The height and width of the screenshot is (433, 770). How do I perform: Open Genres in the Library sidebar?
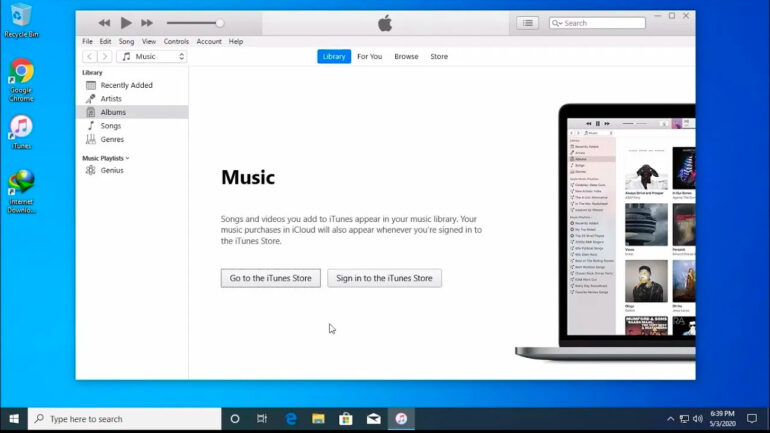point(112,139)
